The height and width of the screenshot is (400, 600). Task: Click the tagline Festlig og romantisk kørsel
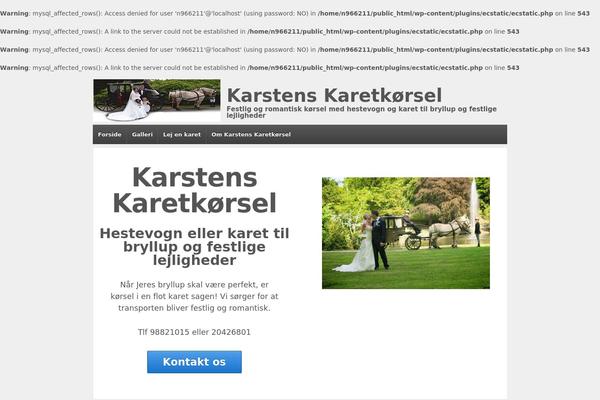361,112
